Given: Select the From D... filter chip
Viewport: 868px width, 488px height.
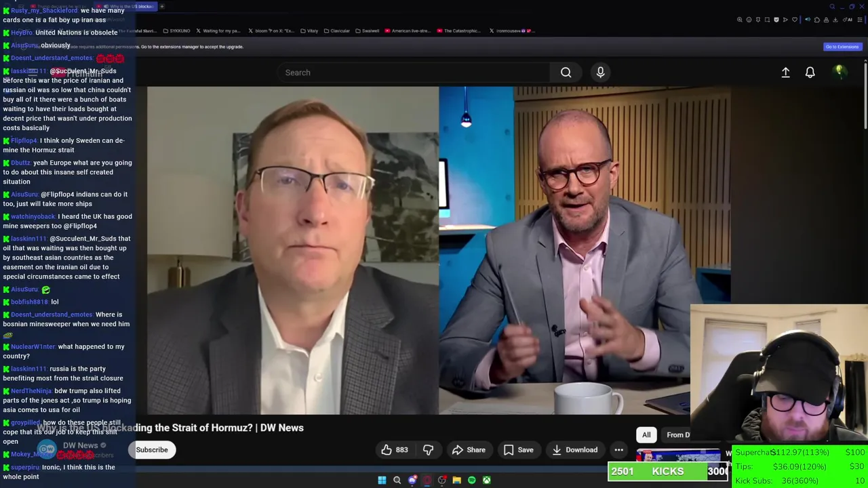Looking at the screenshot, I should [677, 435].
